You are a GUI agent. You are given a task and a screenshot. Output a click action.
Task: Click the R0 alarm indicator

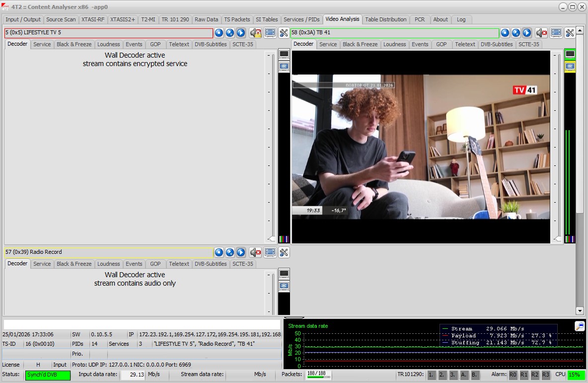513,375
